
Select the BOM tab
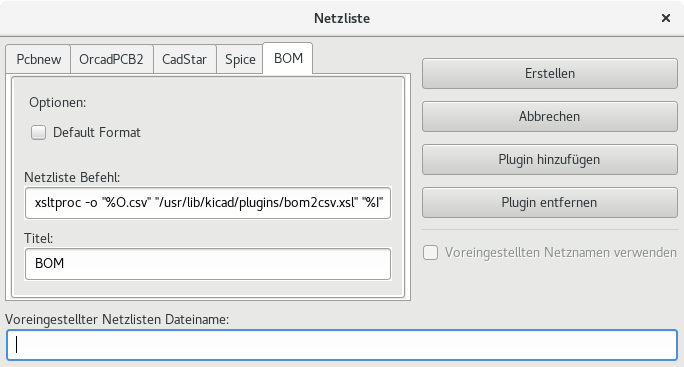click(x=288, y=58)
